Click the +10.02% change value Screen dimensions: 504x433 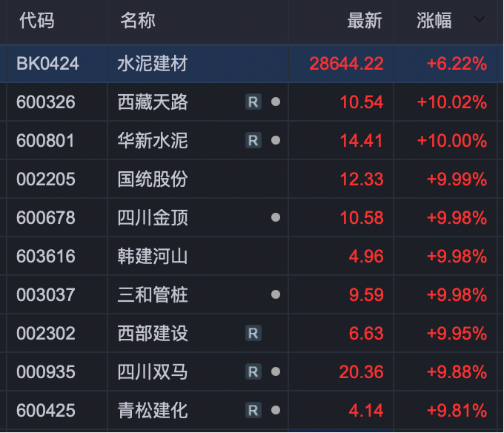click(452, 102)
